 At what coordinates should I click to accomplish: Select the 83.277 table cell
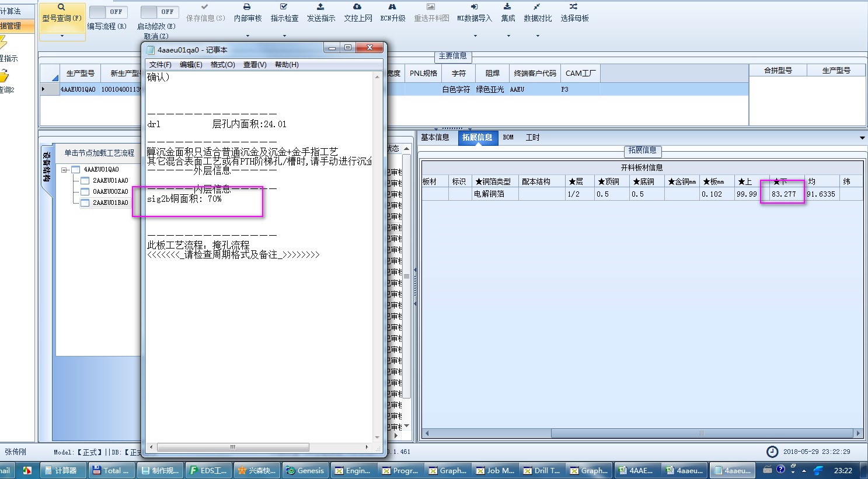[x=786, y=194]
